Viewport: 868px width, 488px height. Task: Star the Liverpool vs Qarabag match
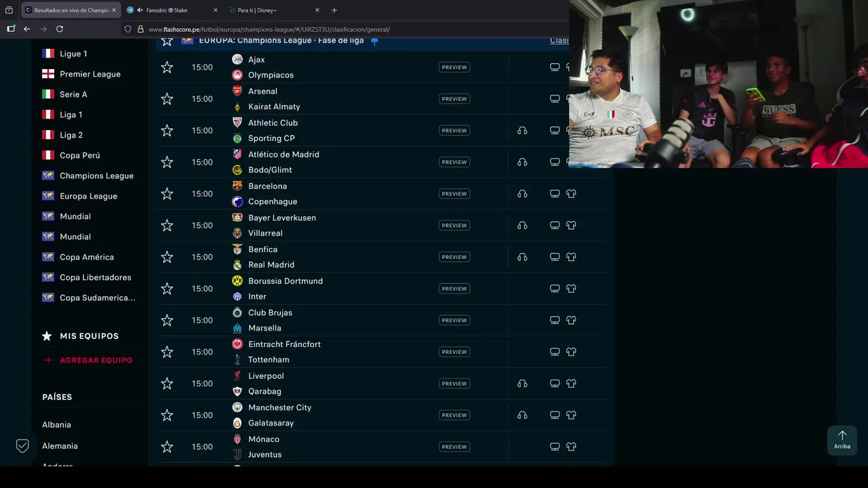(x=167, y=384)
